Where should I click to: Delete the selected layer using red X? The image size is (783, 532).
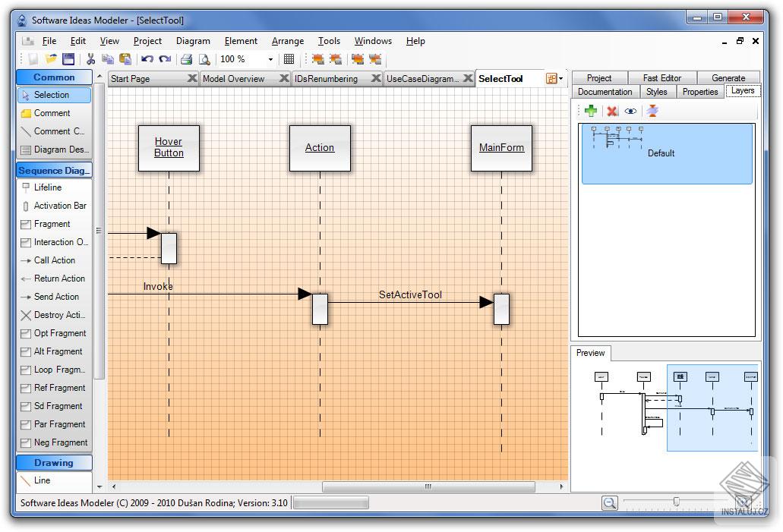(610, 110)
